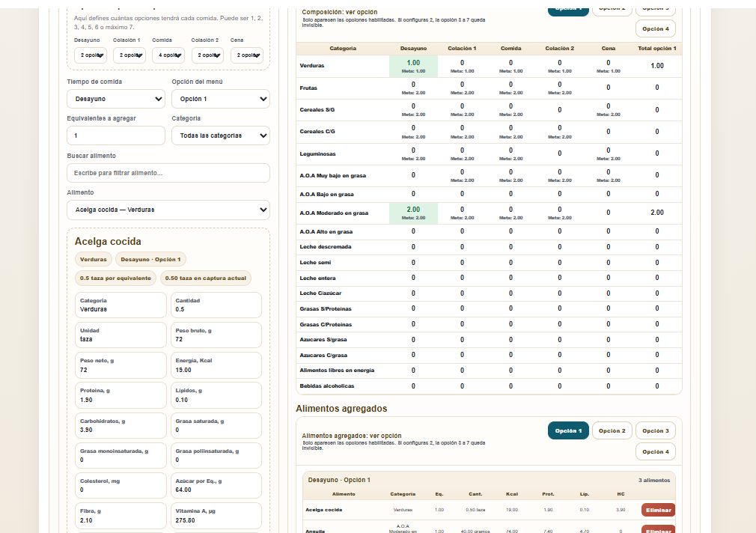Image resolution: width=756 pixels, height=533 pixels.
Task: Click the A.O.A Alto en grasa label
Action: (326, 231)
